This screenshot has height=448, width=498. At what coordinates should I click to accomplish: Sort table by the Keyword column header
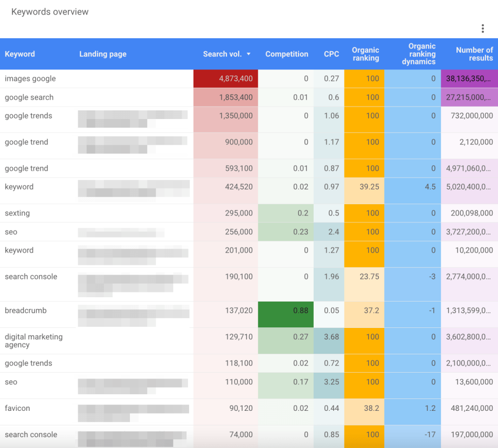[20, 54]
